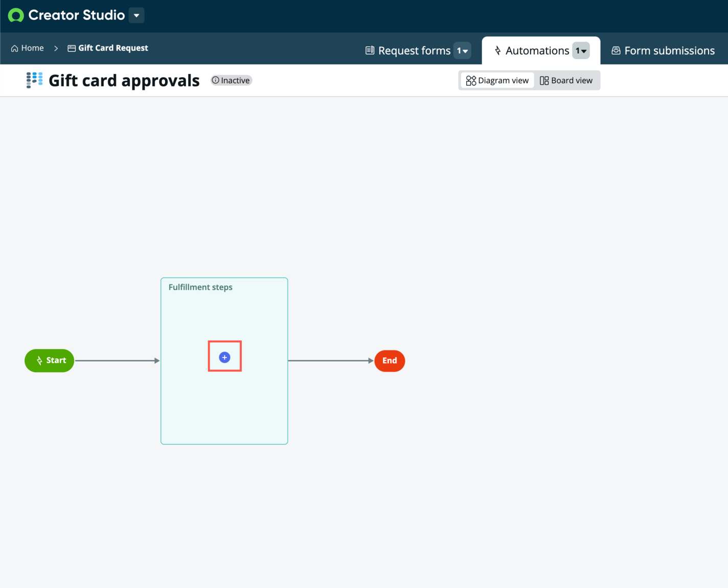Open the Form submissions tab
728x588 pixels.
pyautogui.click(x=663, y=51)
